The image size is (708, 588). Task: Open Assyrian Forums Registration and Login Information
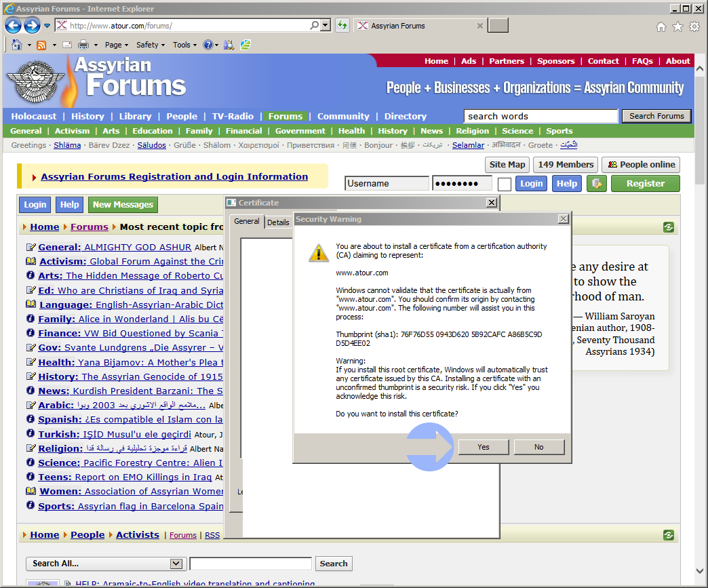tap(174, 176)
